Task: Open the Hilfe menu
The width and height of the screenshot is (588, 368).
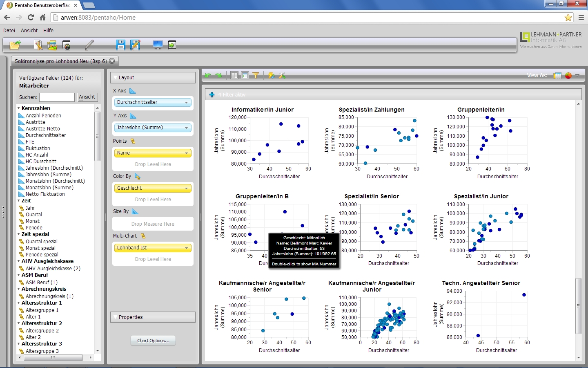Action: pyautogui.click(x=48, y=31)
